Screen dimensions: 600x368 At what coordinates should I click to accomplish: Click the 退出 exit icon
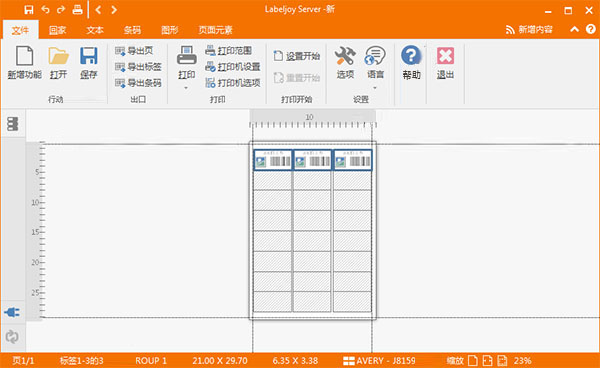tap(445, 62)
